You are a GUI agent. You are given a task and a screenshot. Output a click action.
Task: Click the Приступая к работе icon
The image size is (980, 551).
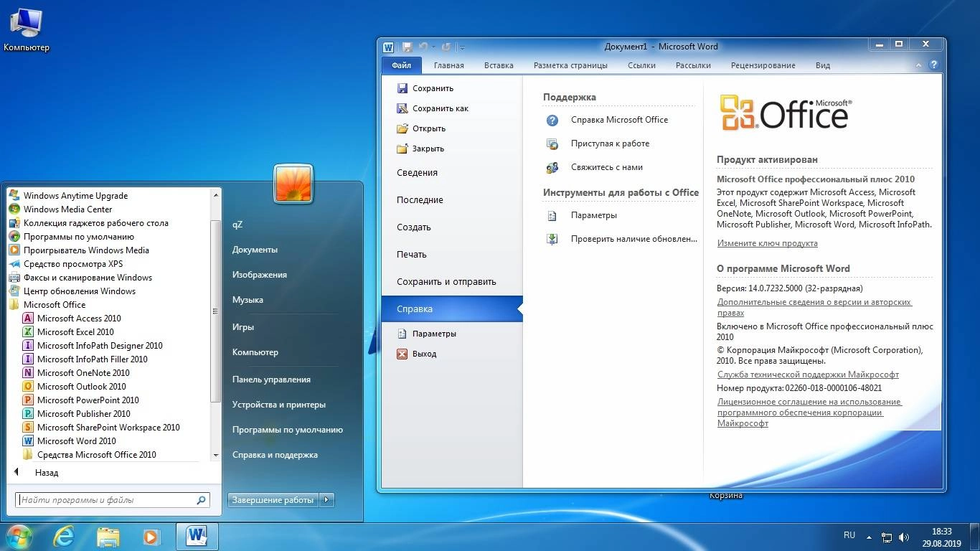click(552, 144)
